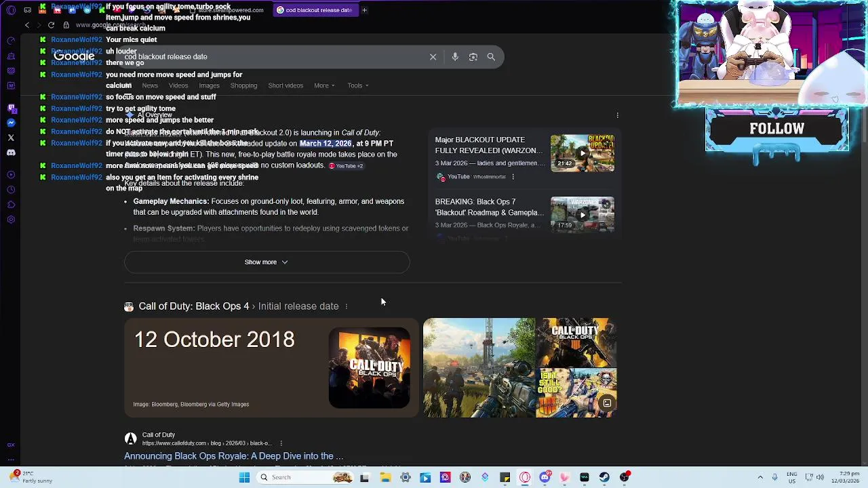Click the Google logo
This screenshot has width=868, height=488.
pos(74,57)
